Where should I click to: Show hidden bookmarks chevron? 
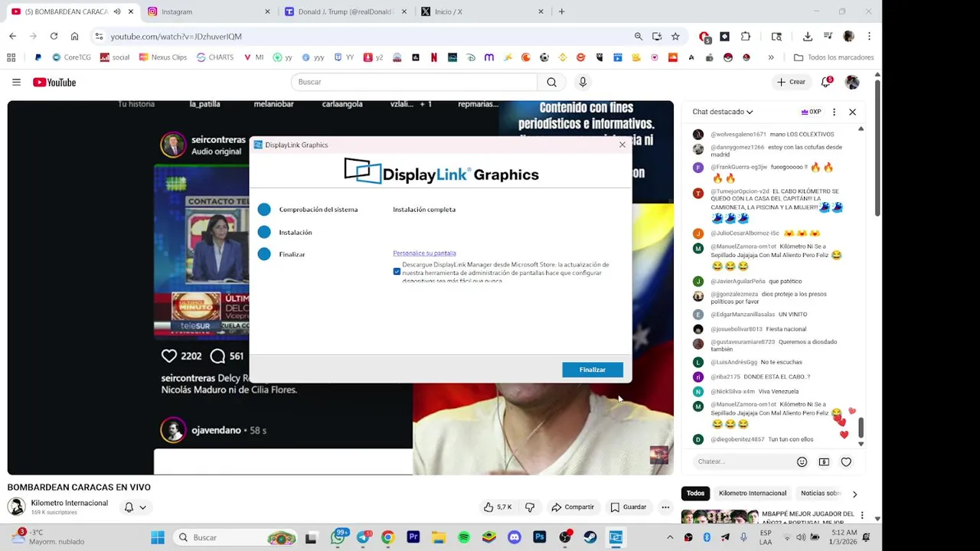[771, 57]
